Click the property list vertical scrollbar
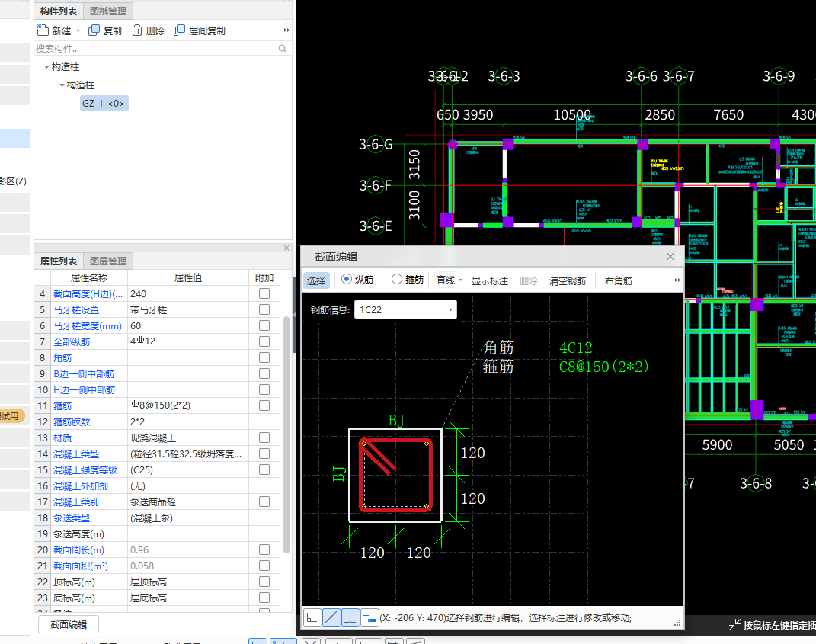Screen dimensions: 816x644 click(x=286, y=434)
